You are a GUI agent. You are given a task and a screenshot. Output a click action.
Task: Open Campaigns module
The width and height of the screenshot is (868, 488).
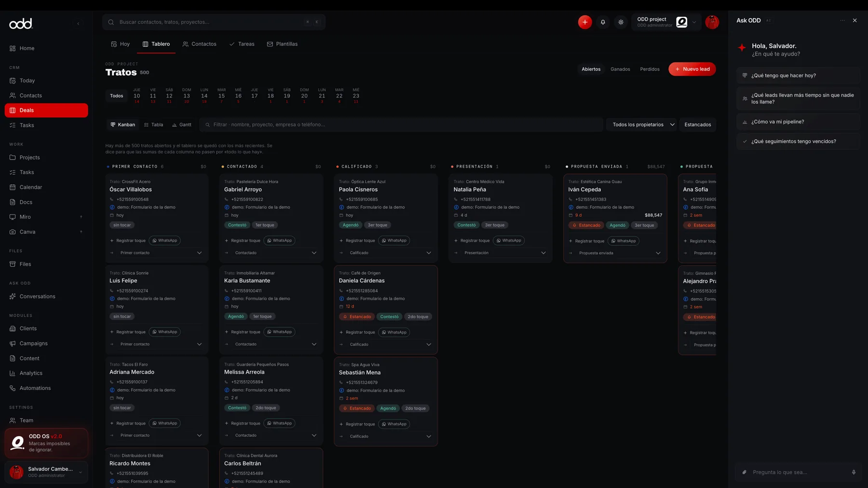46,343
